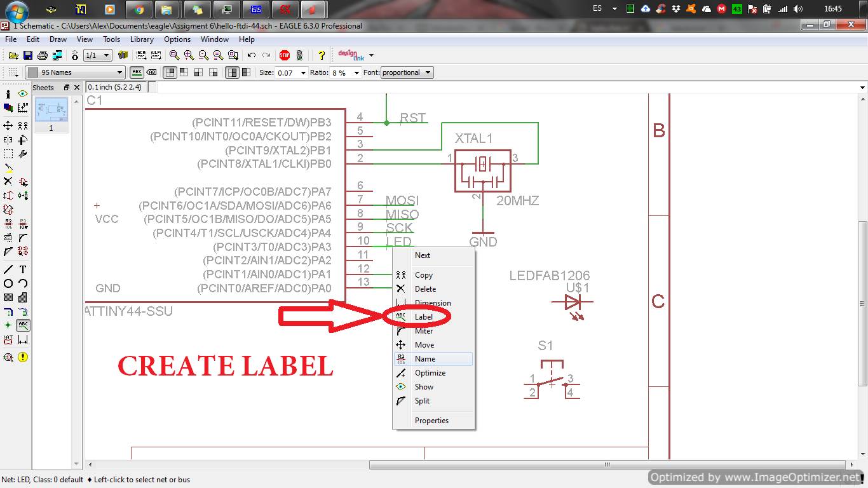Open the grid settings dropdown icon
Viewport: 868px width, 488px height.
tap(13, 72)
